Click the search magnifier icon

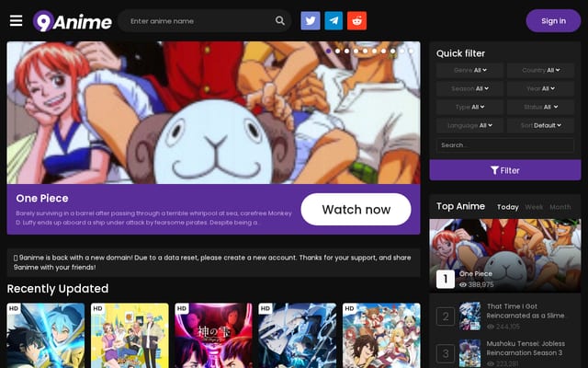click(x=279, y=20)
